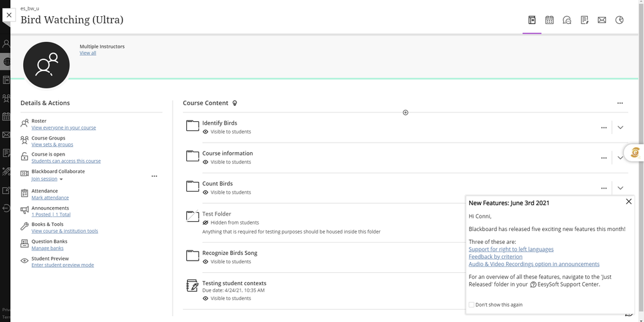Click the Course Groups icon
Screen dimensions: 644x322
click(24, 140)
